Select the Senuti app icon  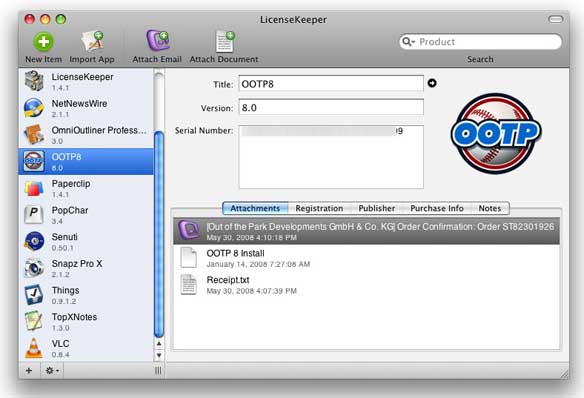[34, 241]
